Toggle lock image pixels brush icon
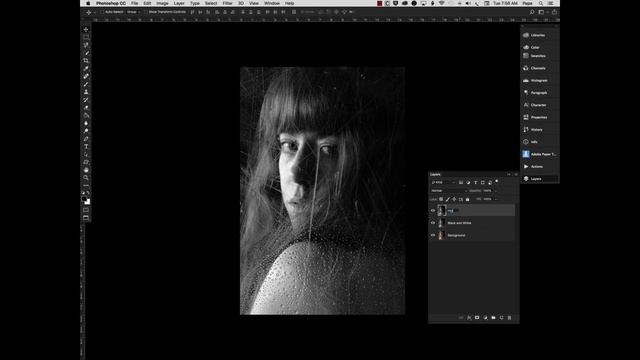Viewport: 640px width, 360px height. [448, 199]
